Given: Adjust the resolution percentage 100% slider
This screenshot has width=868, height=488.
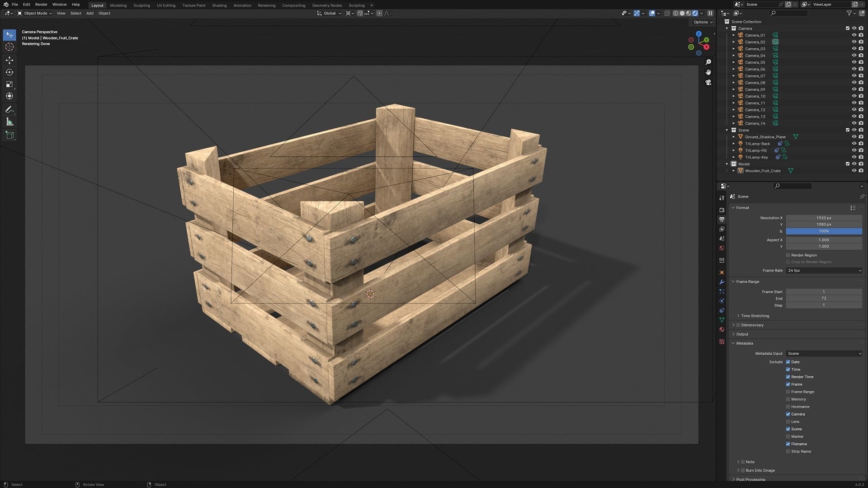Looking at the screenshot, I should point(824,231).
